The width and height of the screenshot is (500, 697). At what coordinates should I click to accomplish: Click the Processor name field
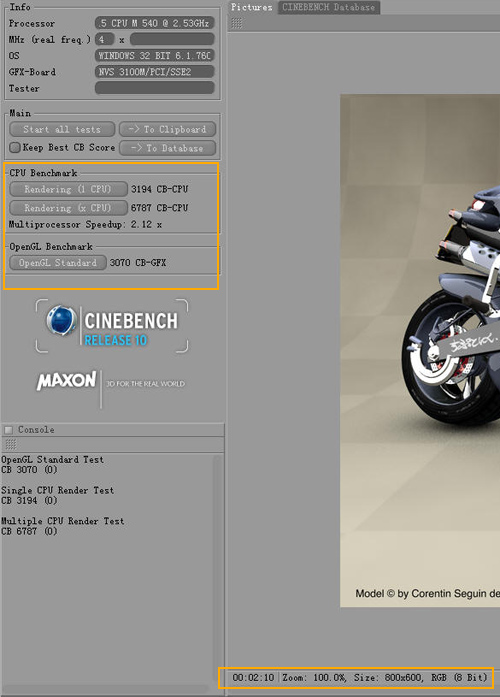pyautogui.click(x=155, y=23)
